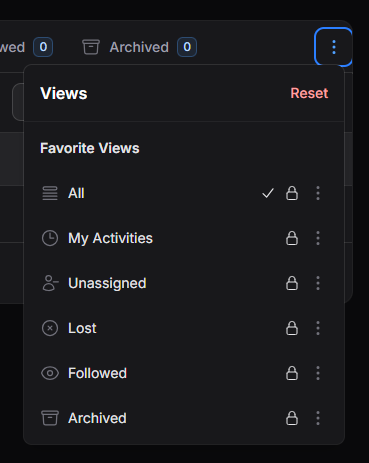Click lock icon beside My Activities
369x463 pixels.
[292, 238]
